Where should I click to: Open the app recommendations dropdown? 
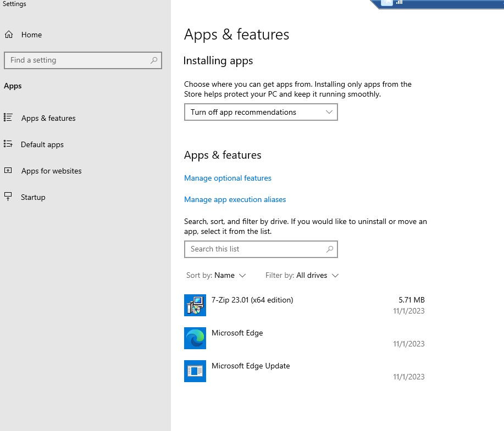point(261,112)
